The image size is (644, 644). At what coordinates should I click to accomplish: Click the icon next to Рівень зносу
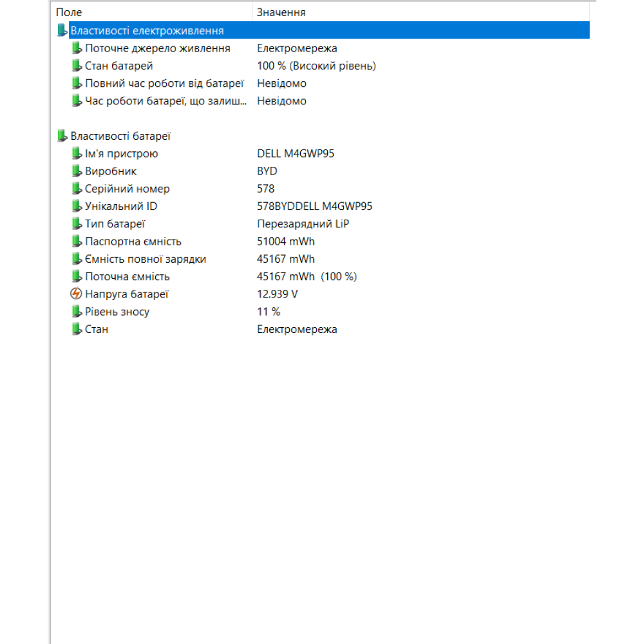tap(76, 311)
